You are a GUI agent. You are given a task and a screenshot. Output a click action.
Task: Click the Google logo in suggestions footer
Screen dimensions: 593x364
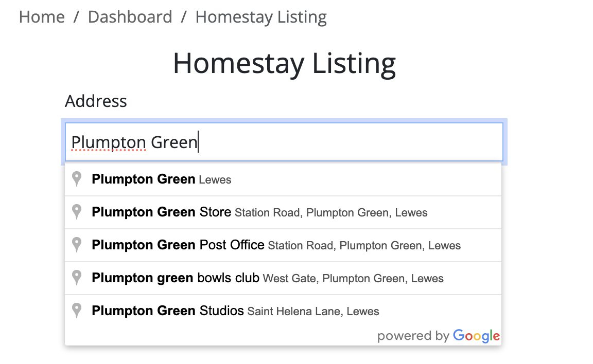[476, 336]
